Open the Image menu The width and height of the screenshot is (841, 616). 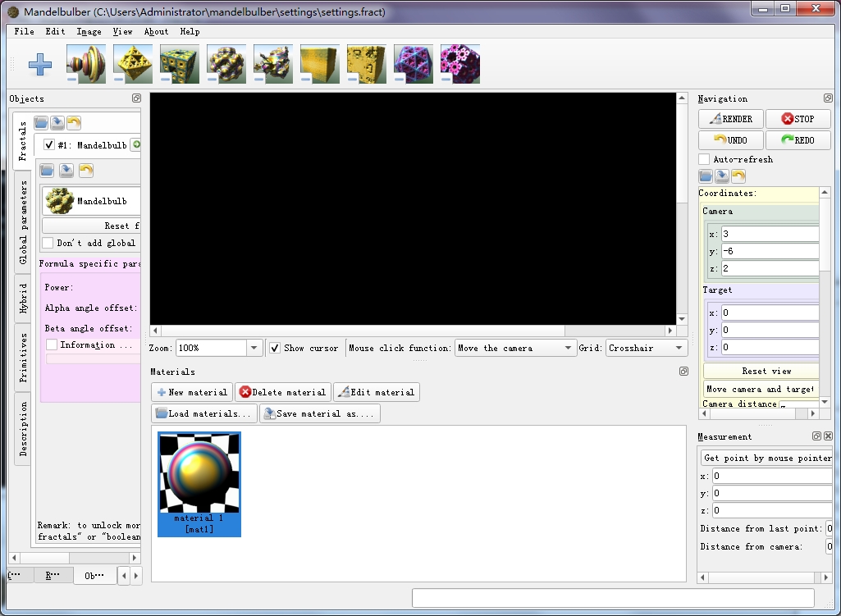coord(89,31)
